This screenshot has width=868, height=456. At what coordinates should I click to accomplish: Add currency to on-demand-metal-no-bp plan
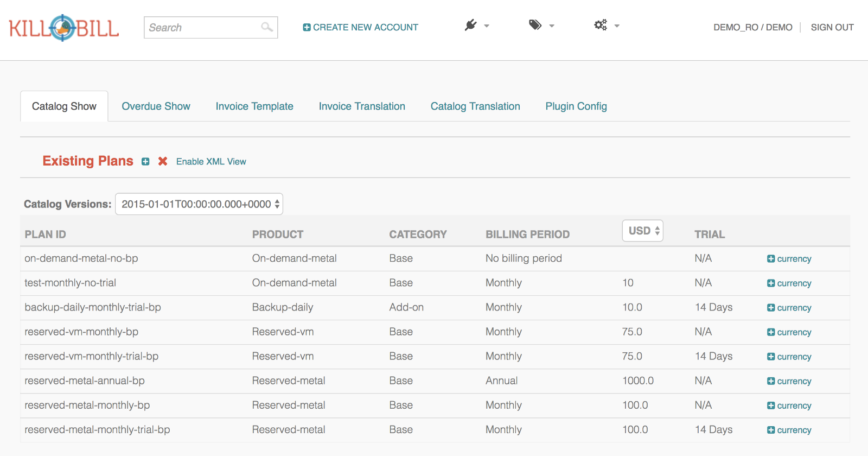789,259
